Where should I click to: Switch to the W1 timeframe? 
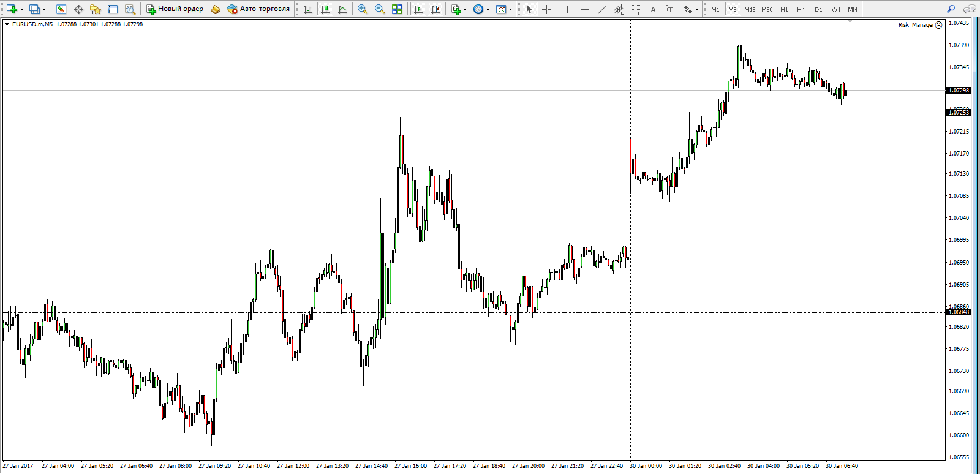836,9
